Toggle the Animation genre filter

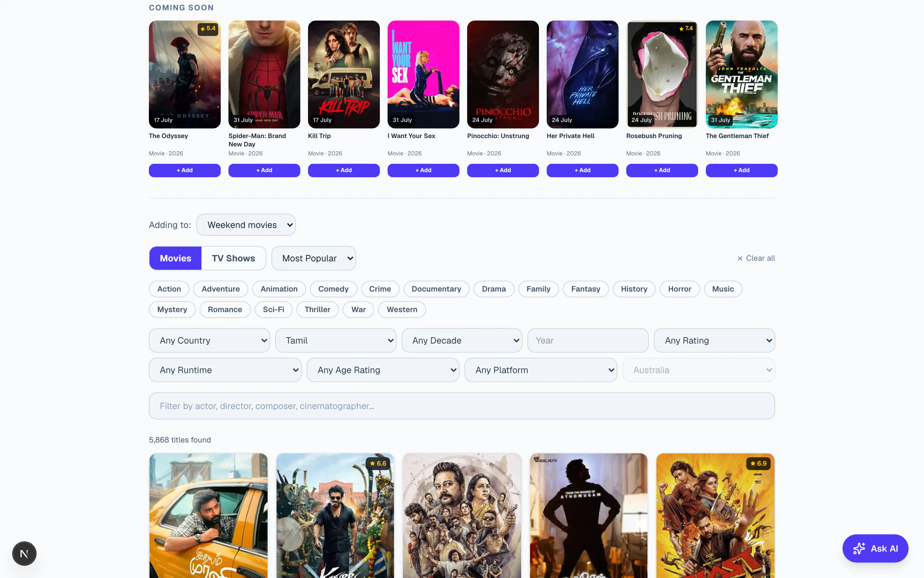click(279, 289)
